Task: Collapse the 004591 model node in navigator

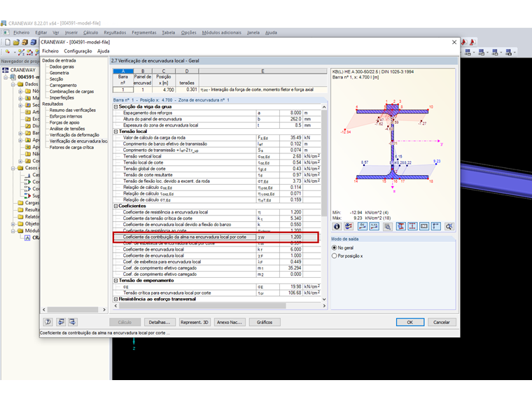Action: pyautogui.click(x=6, y=77)
